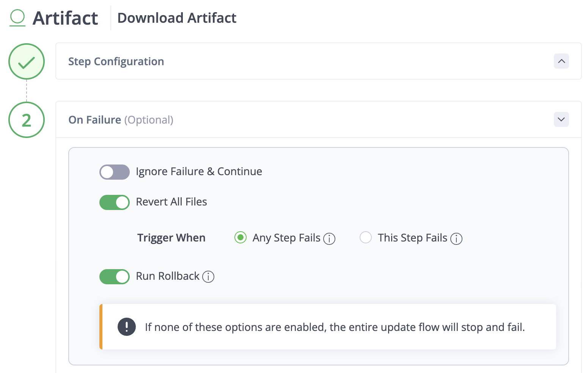This screenshot has width=588, height=373.
Task: Disable the Revert All Files toggle
Action: pyautogui.click(x=115, y=202)
